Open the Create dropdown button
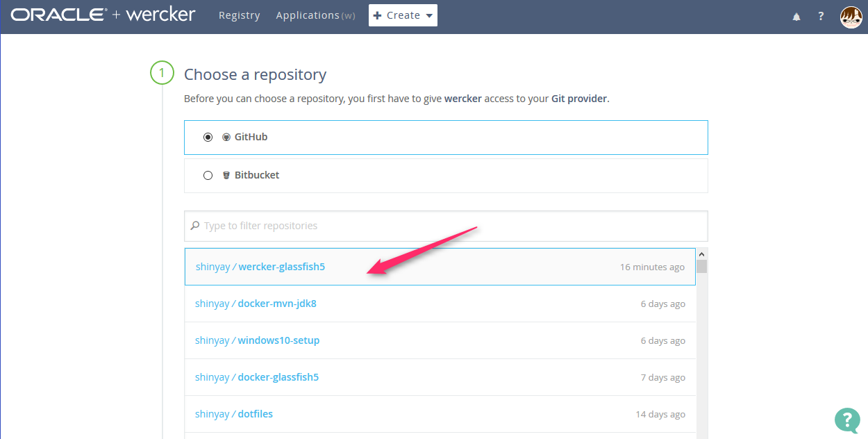868x439 pixels. click(403, 15)
